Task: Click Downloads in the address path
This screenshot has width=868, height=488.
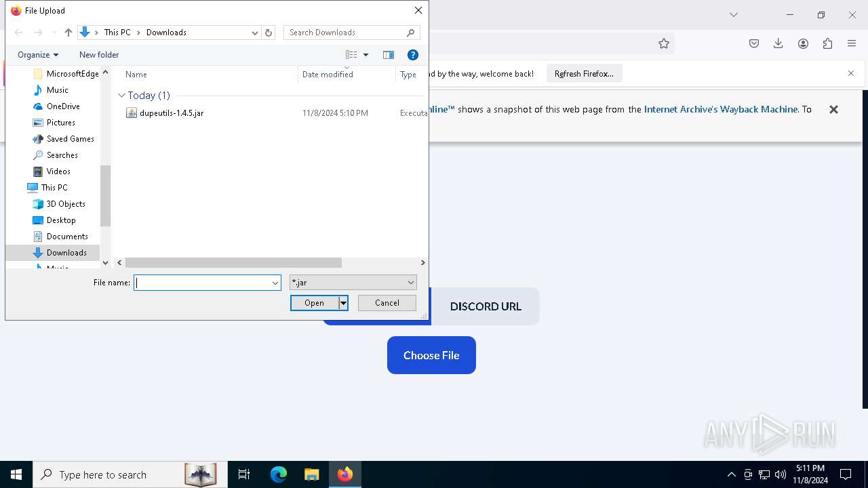Action: tap(166, 33)
